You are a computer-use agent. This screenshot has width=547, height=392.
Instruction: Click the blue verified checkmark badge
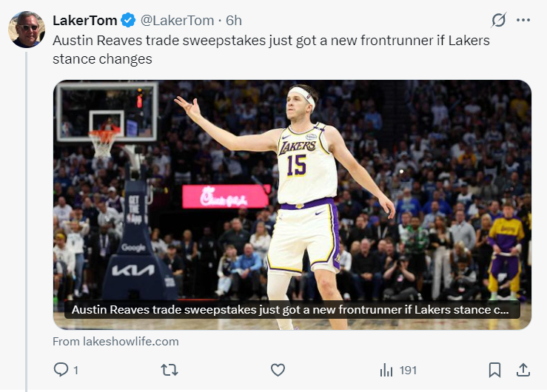click(x=128, y=20)
